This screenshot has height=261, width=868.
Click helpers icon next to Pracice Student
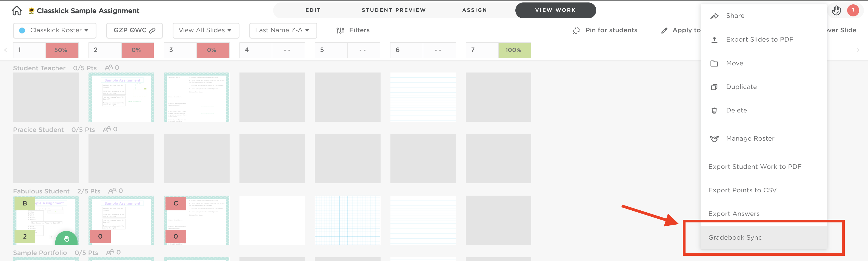tap(107, 129)
